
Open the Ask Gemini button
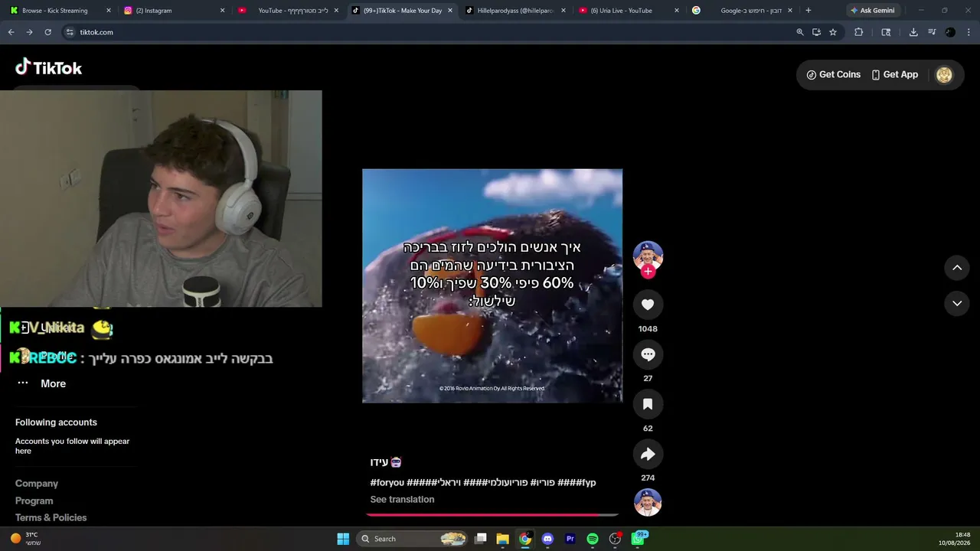(x=872, y=11)
